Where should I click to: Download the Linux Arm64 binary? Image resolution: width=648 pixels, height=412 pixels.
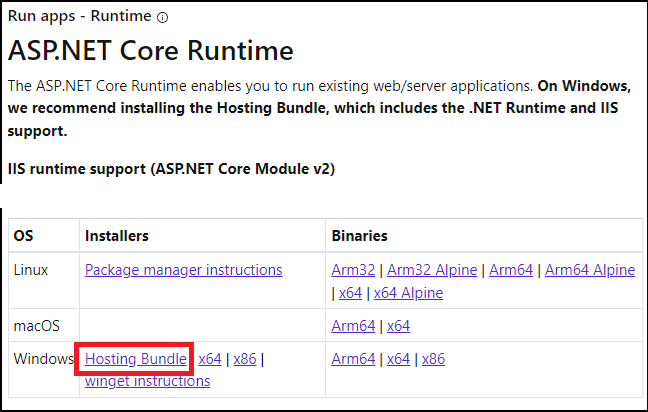pos(511,270)
